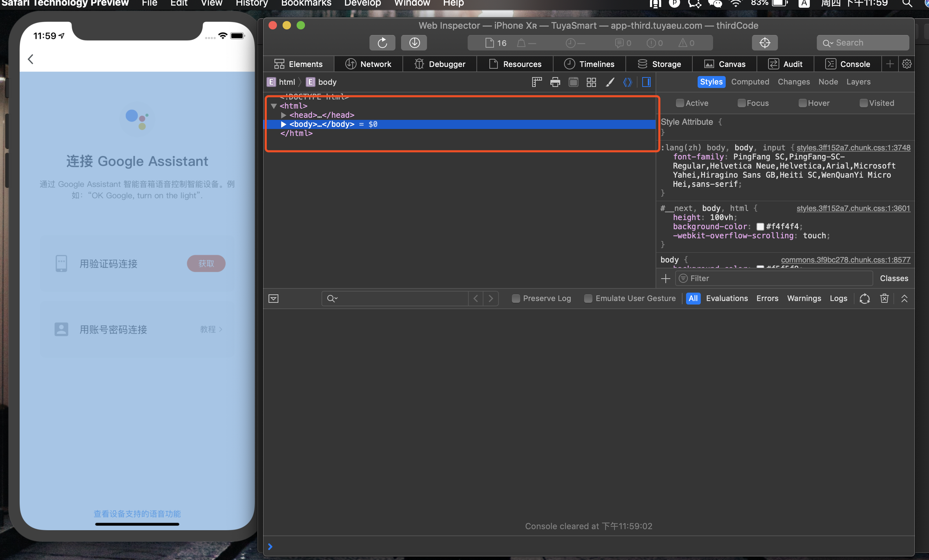Image resolution: width=929 pixels, height=560 pixels.
Task: Collapse the split console chevrons
Action: pos(904,299)
